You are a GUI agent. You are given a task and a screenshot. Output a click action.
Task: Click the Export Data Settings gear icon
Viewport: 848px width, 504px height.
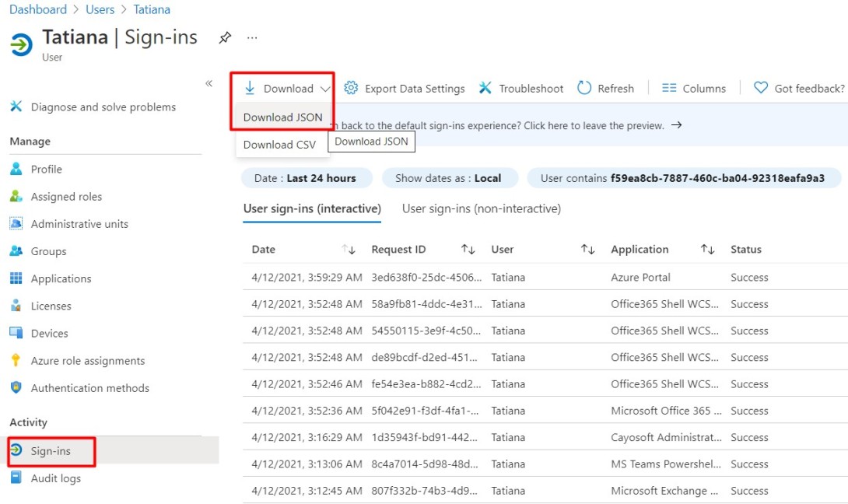pos(351,88)
